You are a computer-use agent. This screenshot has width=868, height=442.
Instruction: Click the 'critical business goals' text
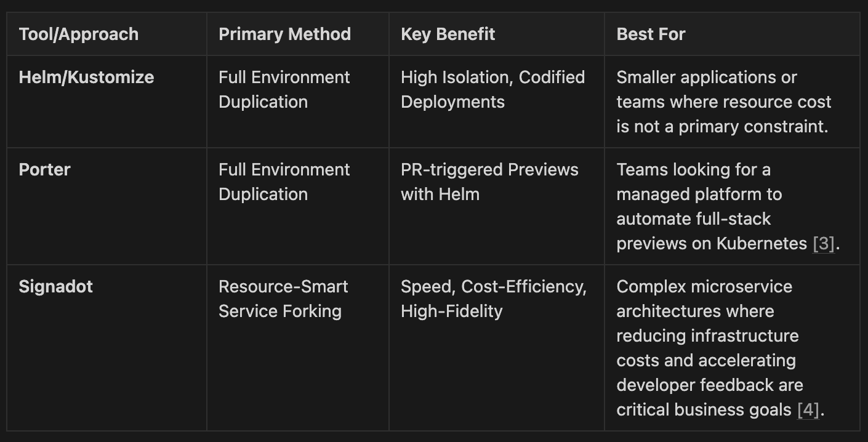(704, 410)
